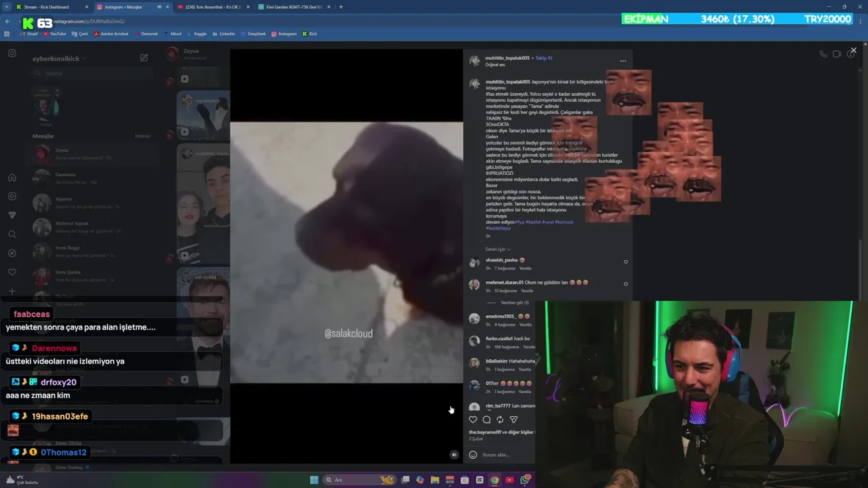Click the page vertical scrollbar
Screen dimensions: 868x488
(861, 271)
